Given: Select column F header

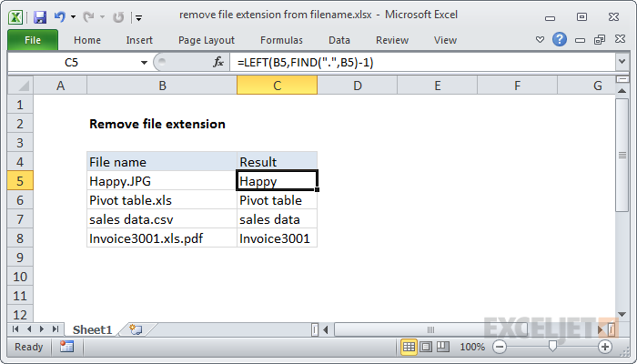Looking at the screenshot, I should [x=517, y=86].
